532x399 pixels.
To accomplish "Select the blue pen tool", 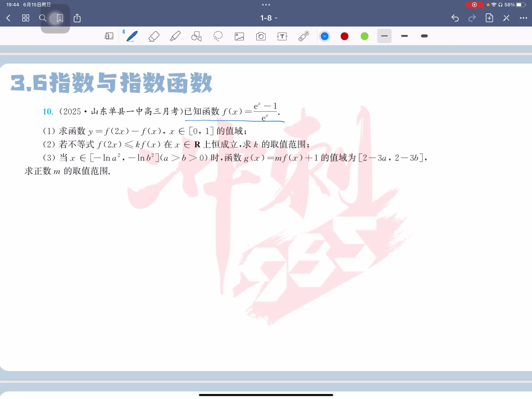I will 132,36.
